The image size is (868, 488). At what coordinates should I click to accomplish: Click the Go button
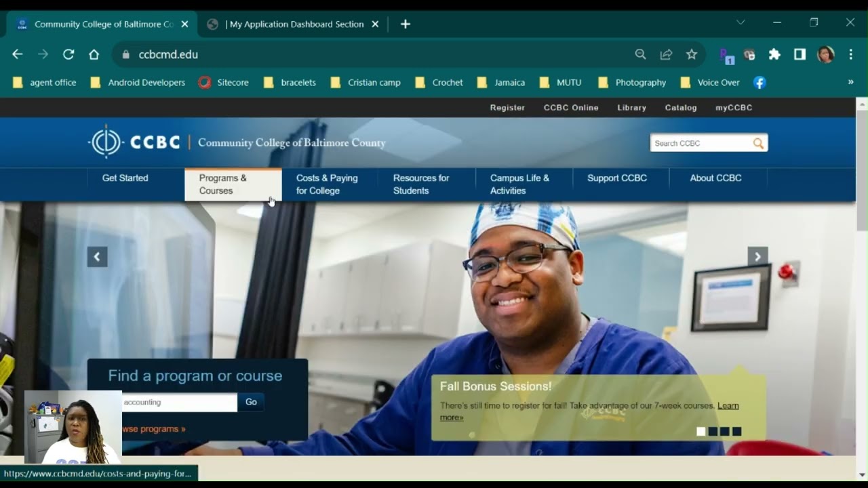[x=251, y=402]
